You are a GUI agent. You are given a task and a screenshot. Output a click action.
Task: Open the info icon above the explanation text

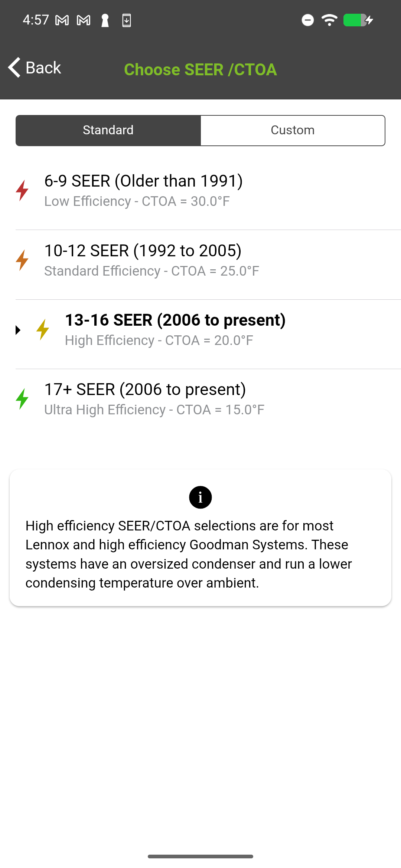200,496
